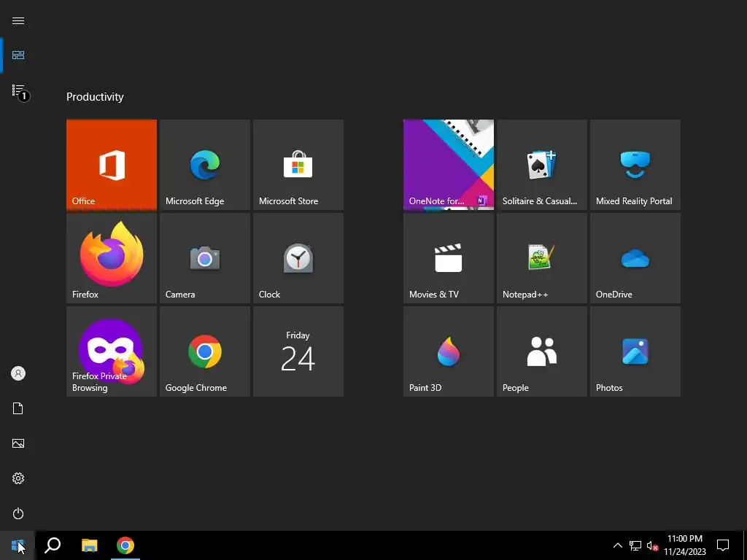This screenshot has width=747, height=560.
Task: Open the Camera app tile
Action: click(205, 257)
